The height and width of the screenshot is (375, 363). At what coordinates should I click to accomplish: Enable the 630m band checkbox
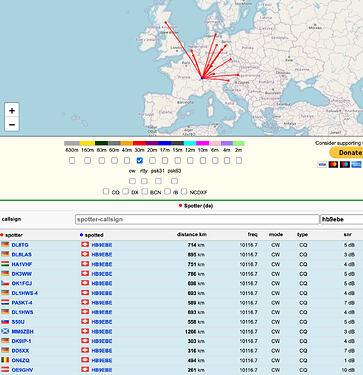coord(72,160)
